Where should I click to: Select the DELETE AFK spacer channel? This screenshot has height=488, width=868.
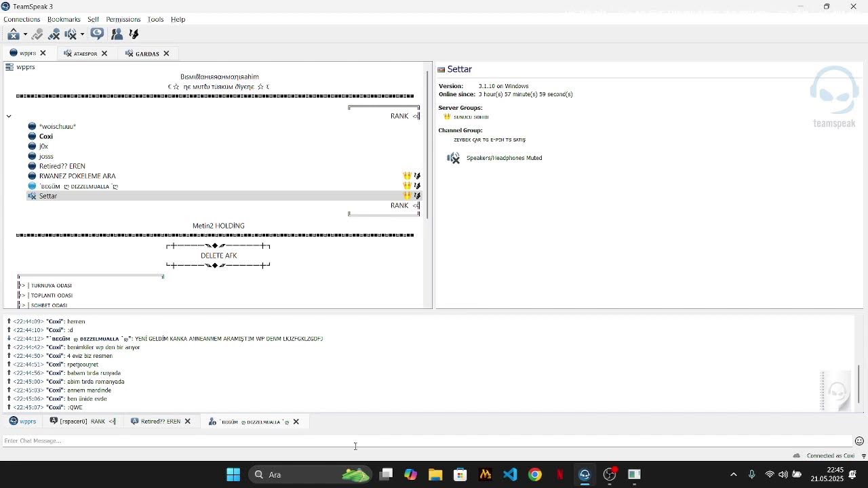coord(218,256)
